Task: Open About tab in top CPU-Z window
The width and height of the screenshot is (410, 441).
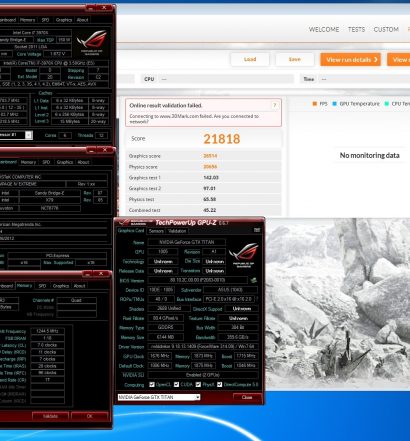Action: click(x=82, y=20)
